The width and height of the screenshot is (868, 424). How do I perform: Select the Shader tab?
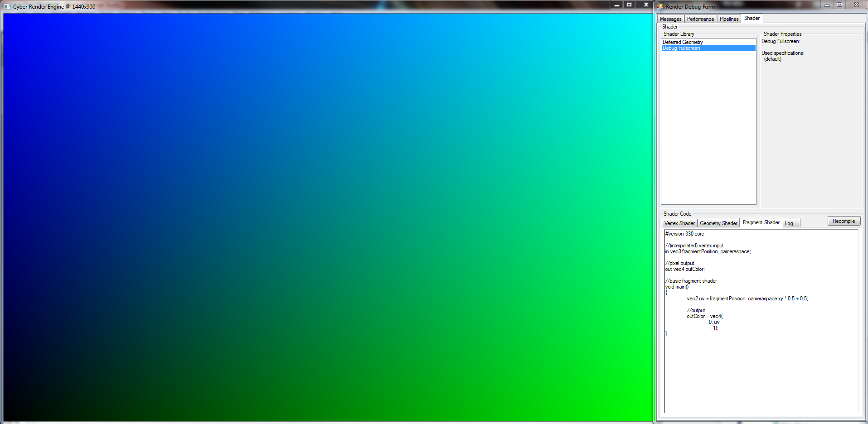click(x=752, y=19)
